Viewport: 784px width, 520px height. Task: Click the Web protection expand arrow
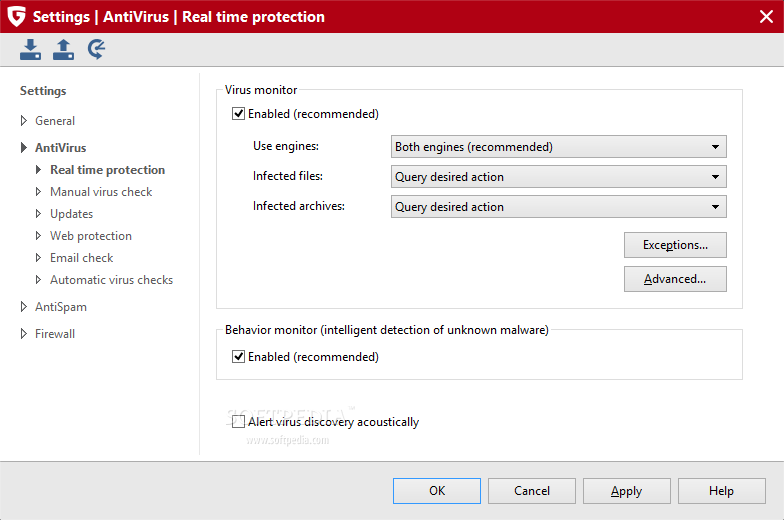click(x=38, y=236)
